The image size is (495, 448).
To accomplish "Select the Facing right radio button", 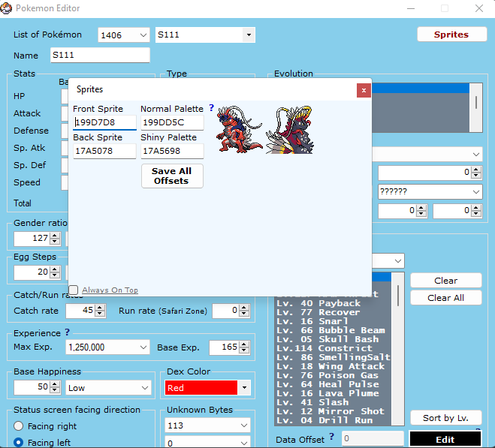I will 20,426.
